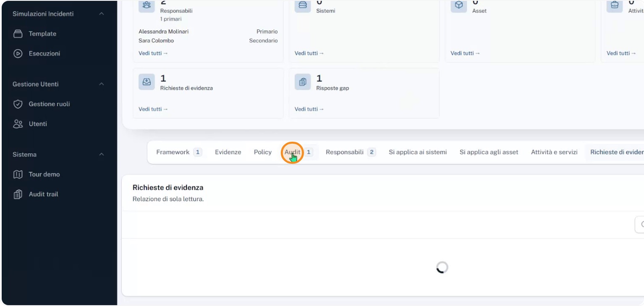
Task: Switch to the Framework tab
Action: pos(179,152)
